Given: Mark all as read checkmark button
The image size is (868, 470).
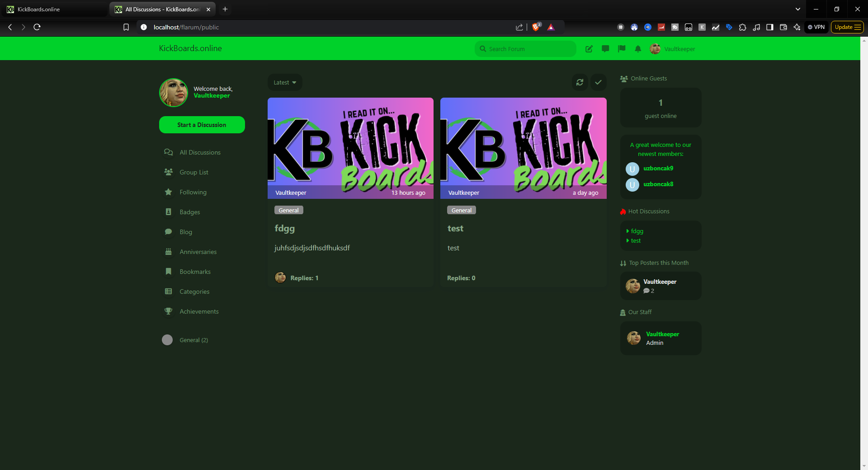Looking at the screenshot, I should 598,82.
